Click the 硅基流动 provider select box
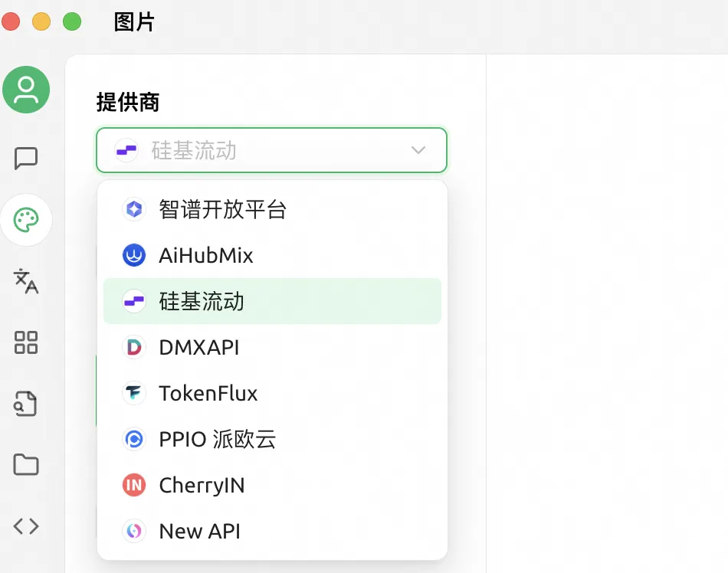This screenshot has width=728, height=573. [261, 150]
